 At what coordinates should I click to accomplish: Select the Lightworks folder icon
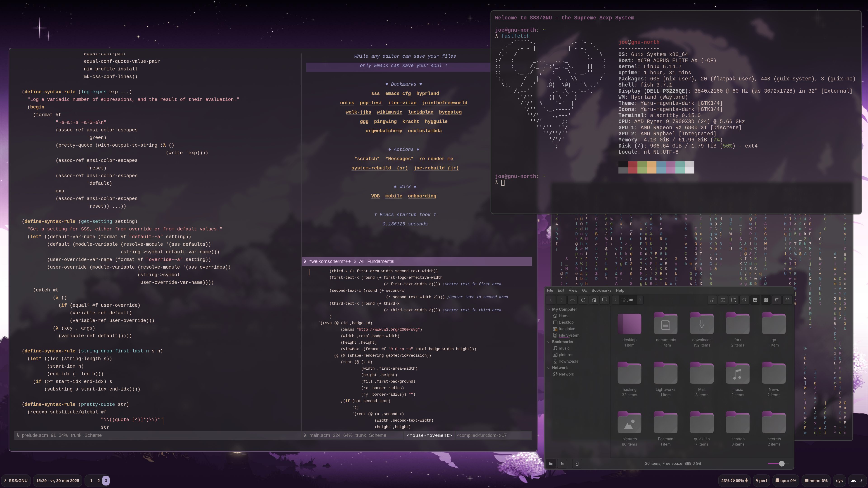click(665, 373)
